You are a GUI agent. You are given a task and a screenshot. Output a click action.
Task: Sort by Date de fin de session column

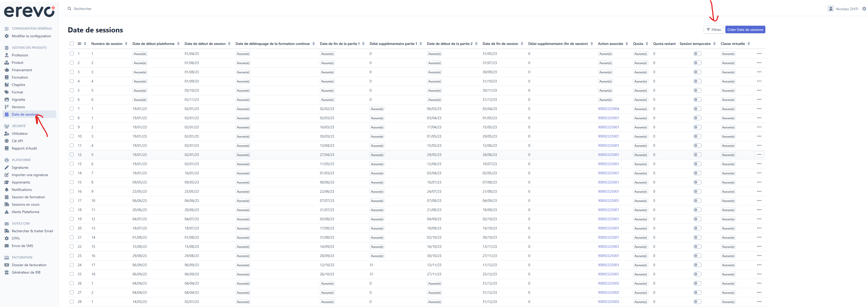pyautogui.click(x=503, y=44)
